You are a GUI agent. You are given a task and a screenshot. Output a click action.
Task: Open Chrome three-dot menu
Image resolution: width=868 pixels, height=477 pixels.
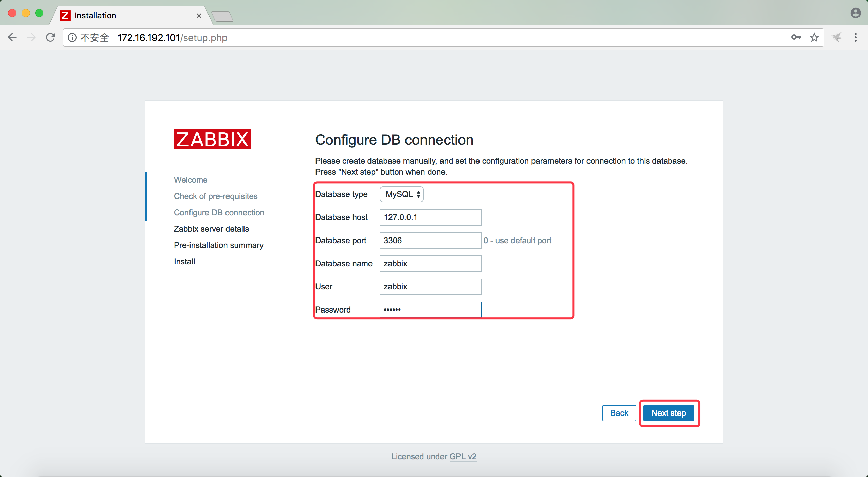856,37
